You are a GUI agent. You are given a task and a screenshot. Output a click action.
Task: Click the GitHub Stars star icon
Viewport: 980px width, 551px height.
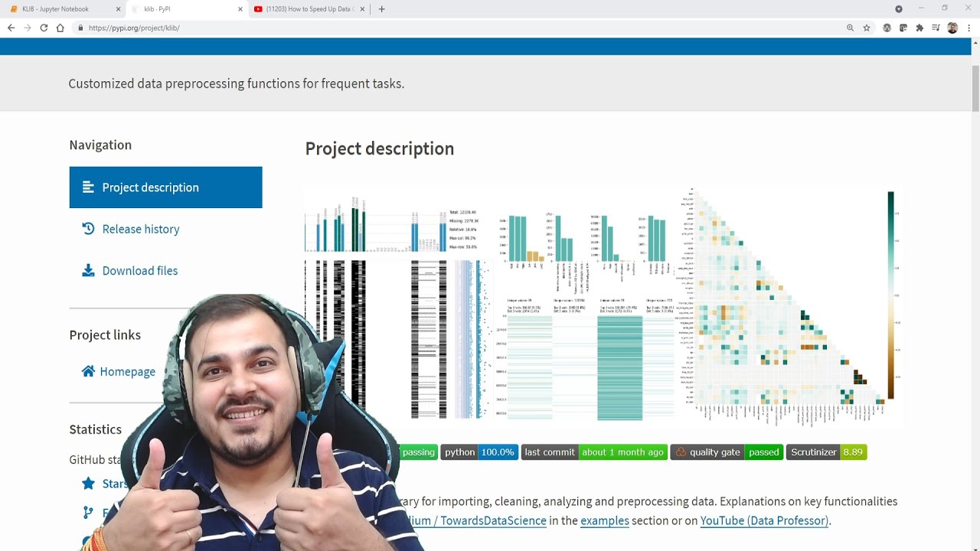tap(88, 484)
